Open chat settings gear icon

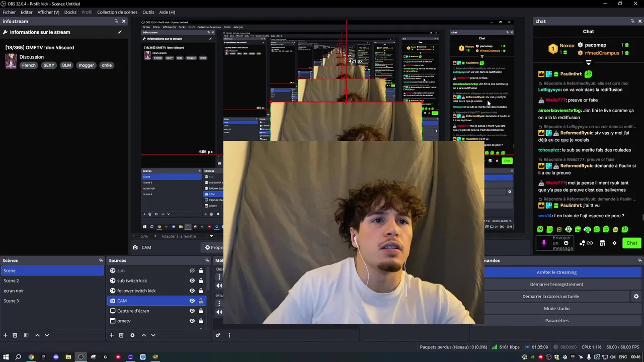614,243
